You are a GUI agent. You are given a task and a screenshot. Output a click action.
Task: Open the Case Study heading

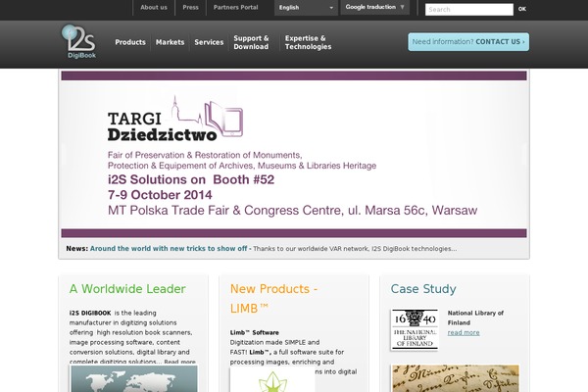(x=423, y=289)
